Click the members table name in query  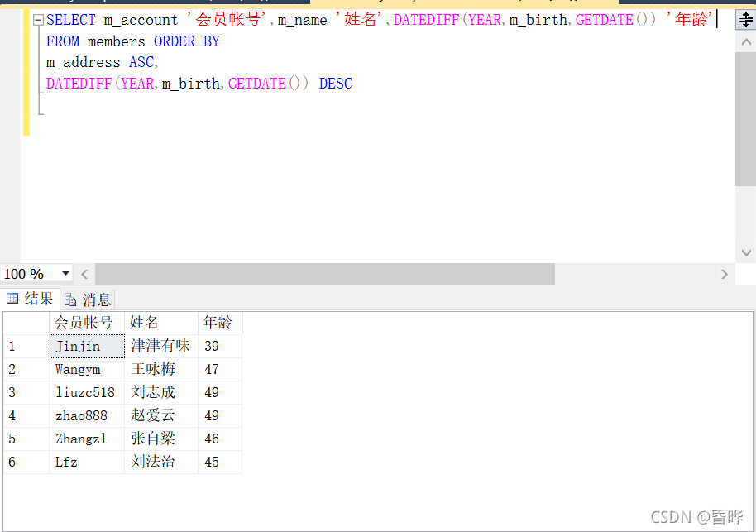116,41
